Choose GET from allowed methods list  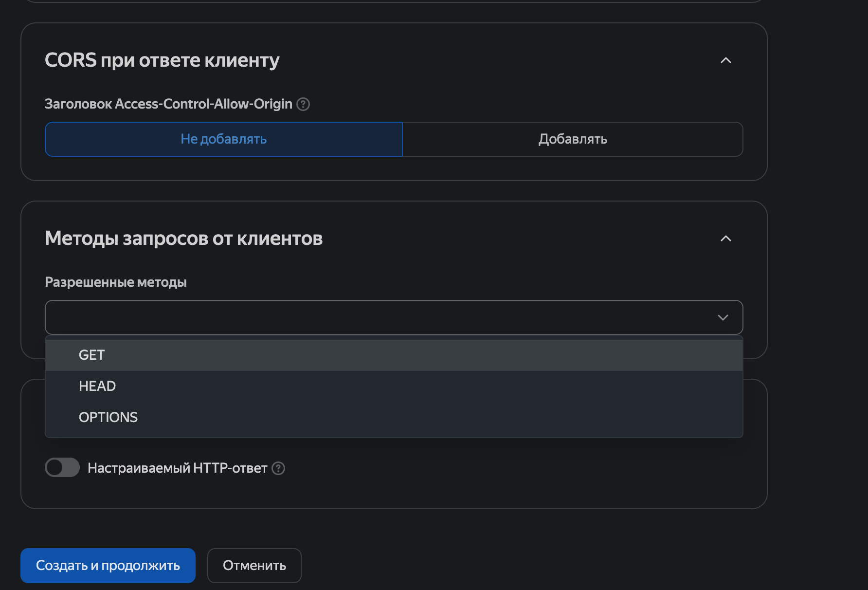pyautogui.click(x=394, y=355)
